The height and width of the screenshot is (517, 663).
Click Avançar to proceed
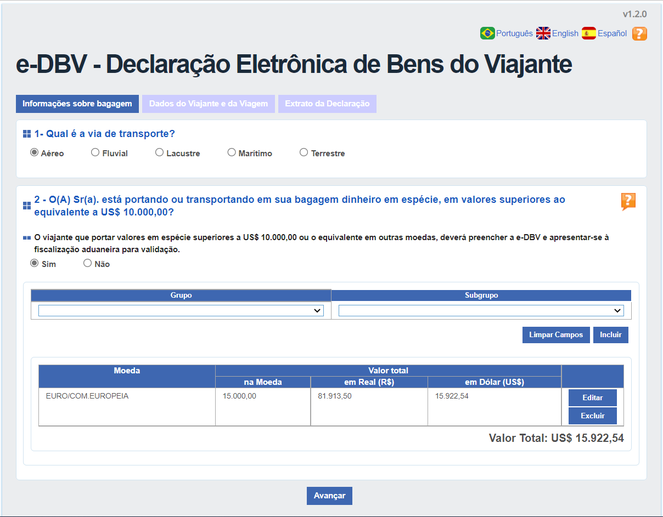coord(329,496)
